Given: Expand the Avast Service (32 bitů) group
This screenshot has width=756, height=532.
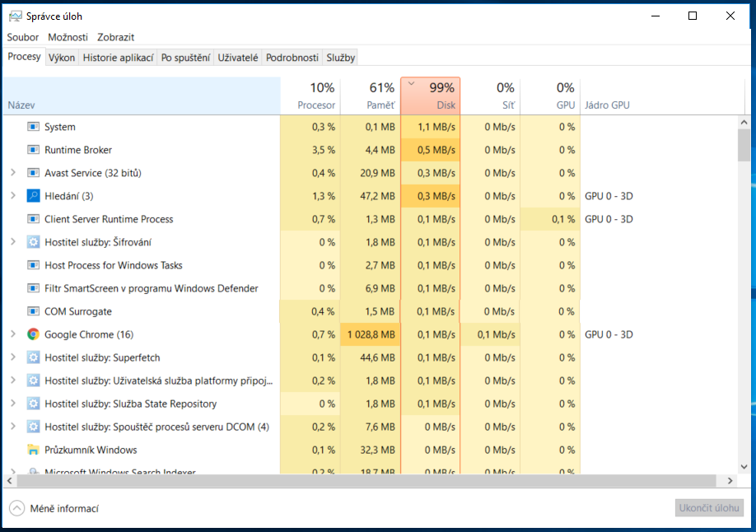Looking at the screenshot, I should 12,173.
